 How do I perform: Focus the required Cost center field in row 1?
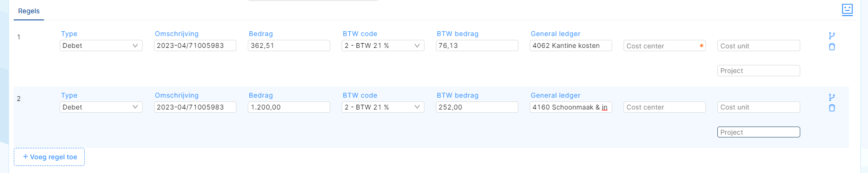(x=665, y=46)
